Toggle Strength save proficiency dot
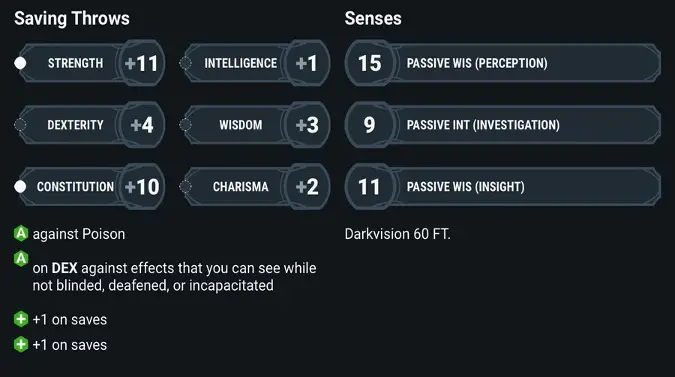The height and width of the screenshot is (377, 675). (20, 63)
